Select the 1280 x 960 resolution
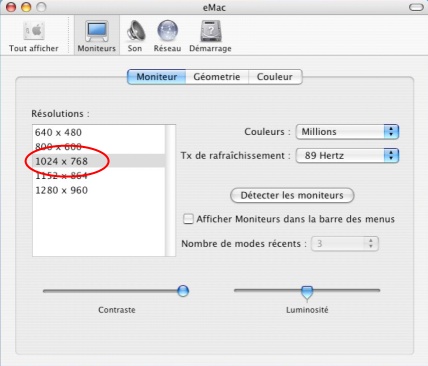This screenshot has width=428, height=366. click(x=99, y=190)
